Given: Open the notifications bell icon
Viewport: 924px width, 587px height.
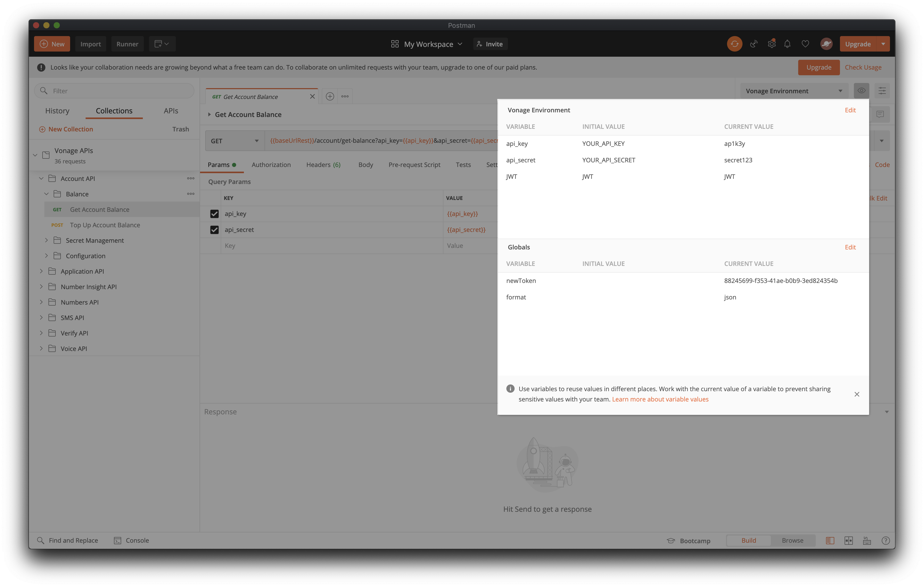Looking at the screenshot, I should 787,44.
